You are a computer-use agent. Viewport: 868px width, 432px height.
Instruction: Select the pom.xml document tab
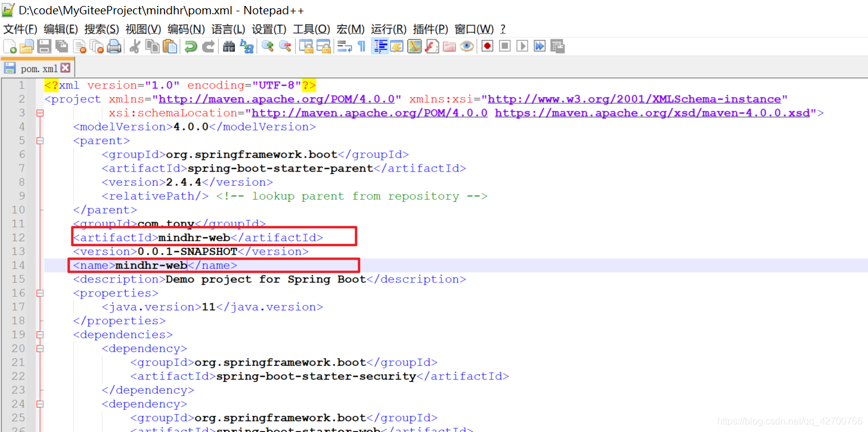pyautogui.click(x=37, y=69)
